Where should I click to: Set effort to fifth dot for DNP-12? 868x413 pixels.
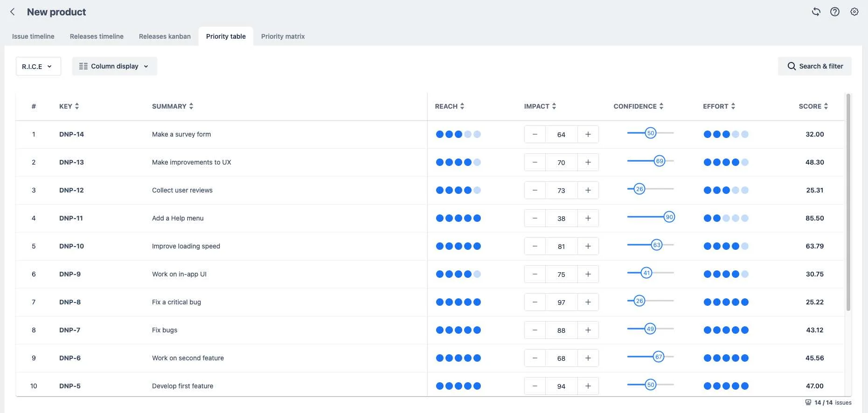(745, 190)
